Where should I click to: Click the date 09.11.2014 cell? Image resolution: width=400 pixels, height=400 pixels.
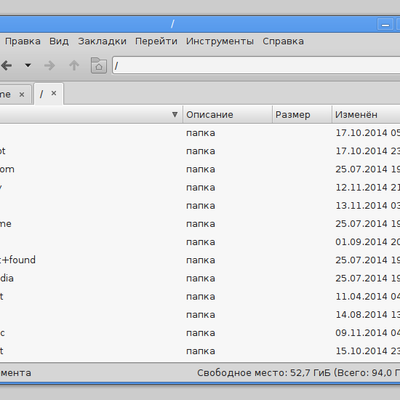click(x=367, y=333)
